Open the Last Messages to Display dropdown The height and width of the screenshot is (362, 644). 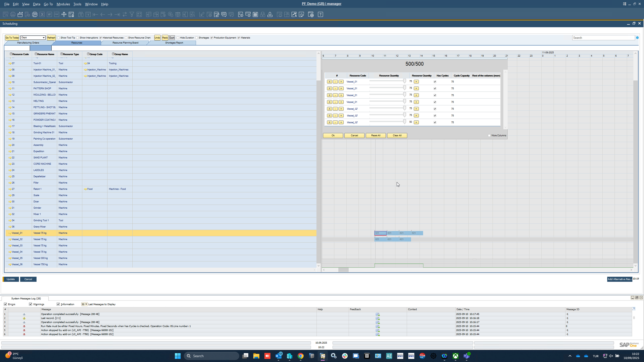tap(86, 304)
